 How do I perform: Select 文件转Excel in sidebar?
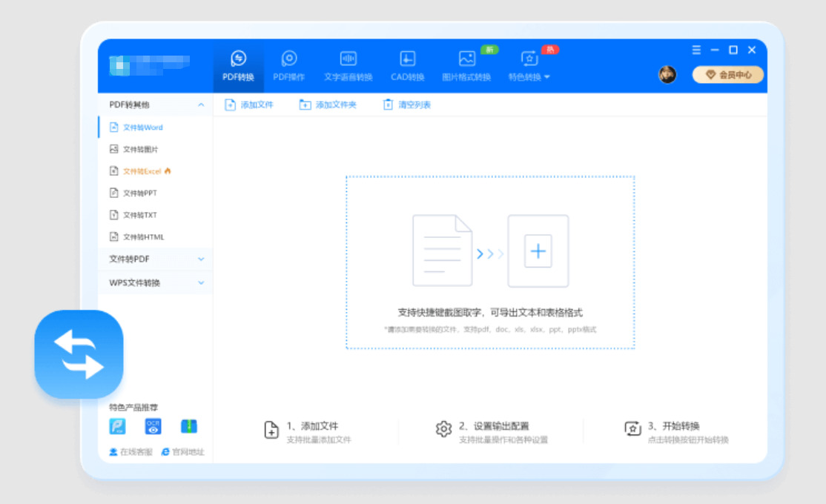(156, 171)
